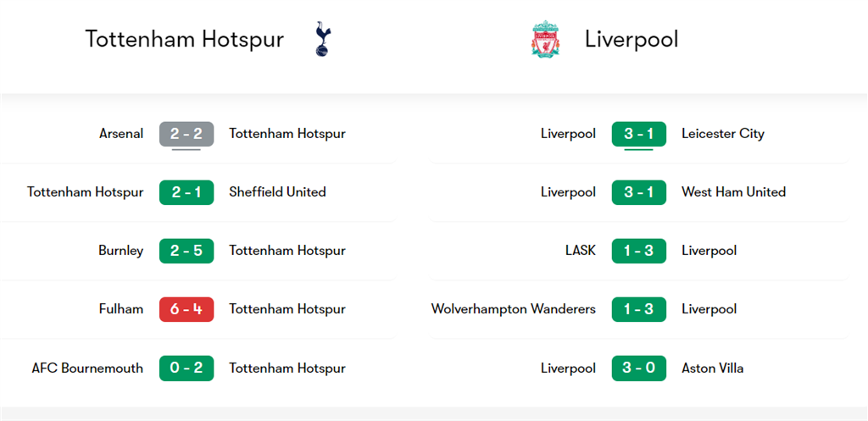Screen dimensions: 868x421
Task: Open the Wolverhampton Wanderers 1 - 3 score badge
Action: click(x=639, y=310)
